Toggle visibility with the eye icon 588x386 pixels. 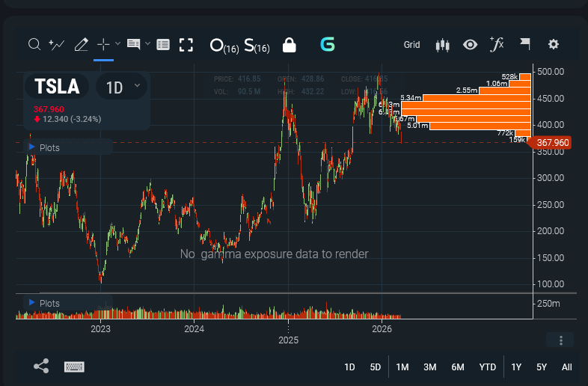(x=470, y=45)
